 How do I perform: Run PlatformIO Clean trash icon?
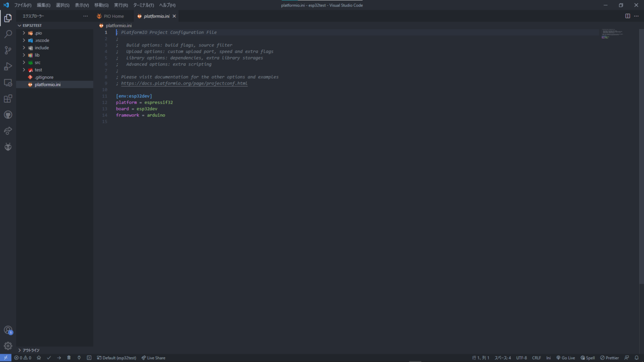point(69,358)
